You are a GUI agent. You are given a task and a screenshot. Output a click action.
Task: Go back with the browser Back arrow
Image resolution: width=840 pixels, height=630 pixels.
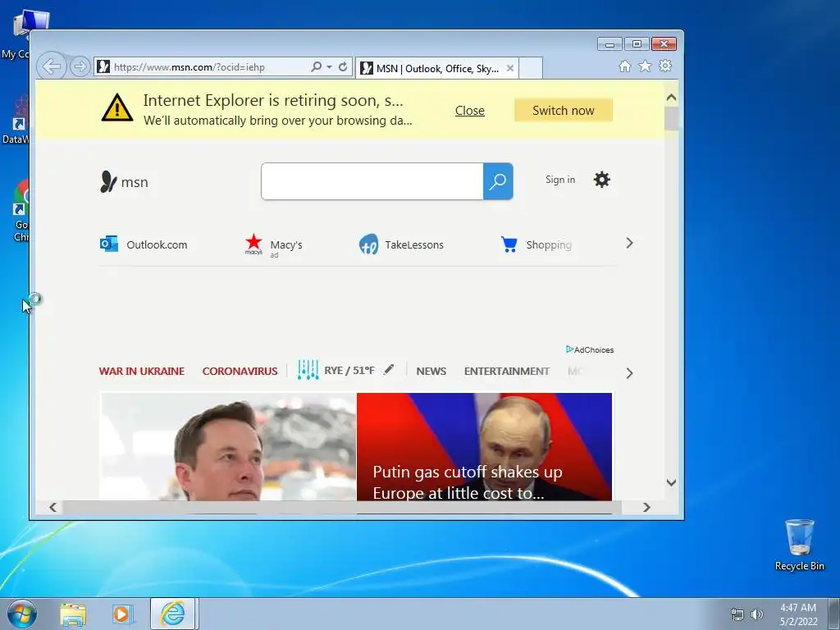point(52,67)
